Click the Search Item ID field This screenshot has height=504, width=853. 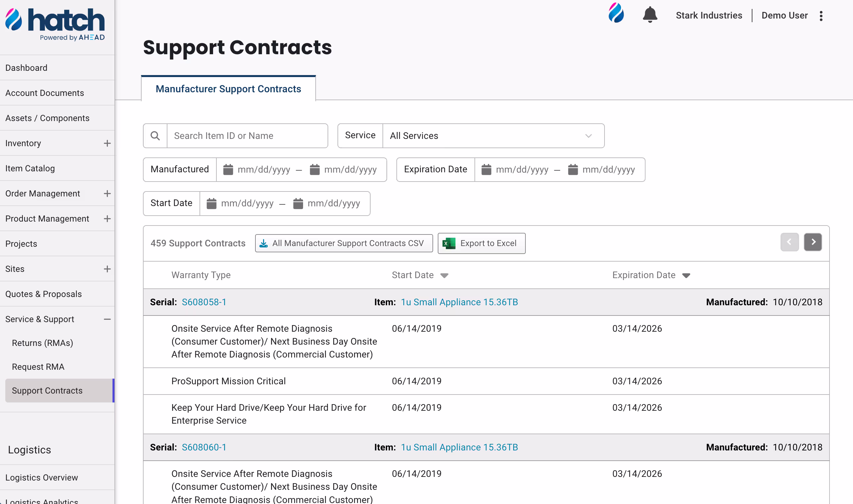click(247, 136)
